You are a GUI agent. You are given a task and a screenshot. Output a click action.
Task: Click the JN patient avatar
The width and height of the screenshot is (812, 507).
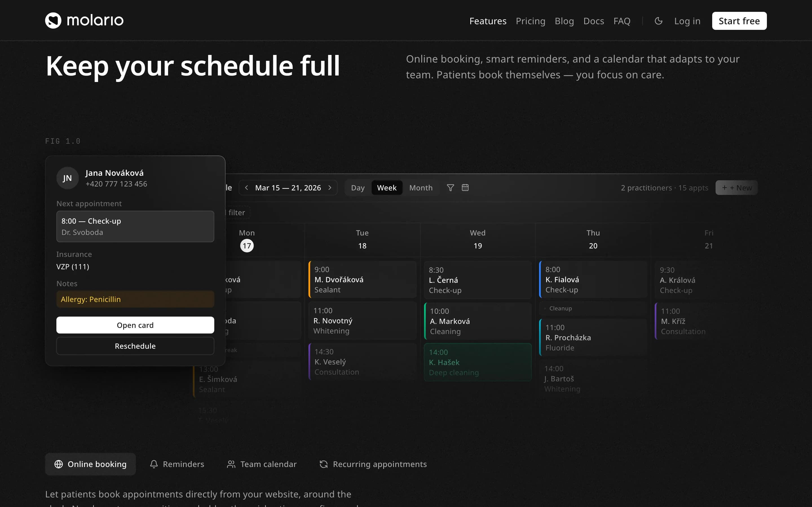pos(67,178)
